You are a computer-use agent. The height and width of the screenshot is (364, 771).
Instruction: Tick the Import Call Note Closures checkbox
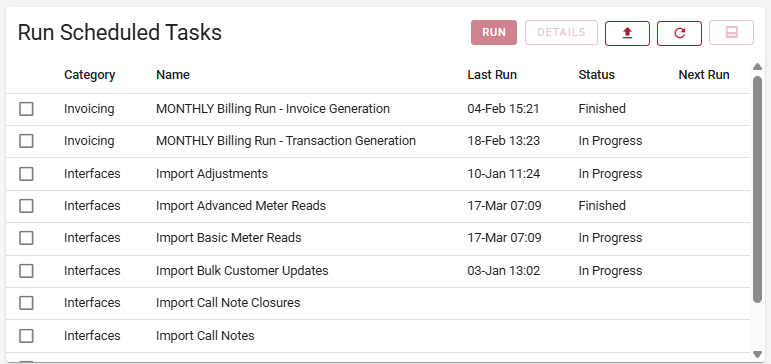point(26,303)
